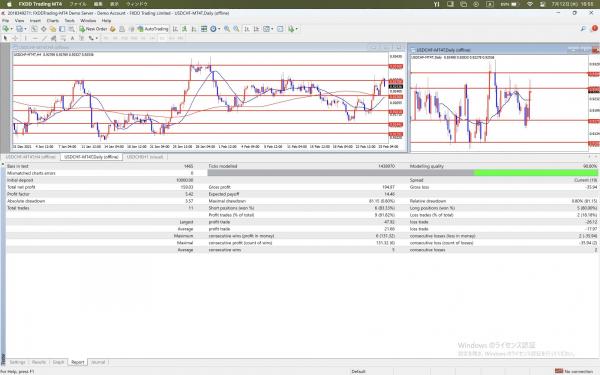
Task: Open the Window menu
Action: [88, 21]
